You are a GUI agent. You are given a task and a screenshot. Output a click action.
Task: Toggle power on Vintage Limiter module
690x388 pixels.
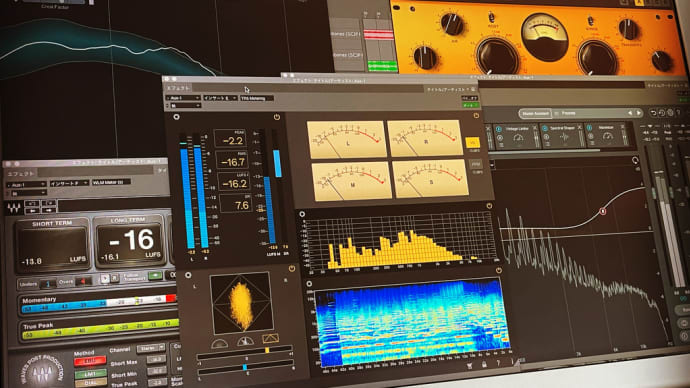coord(499,129)
